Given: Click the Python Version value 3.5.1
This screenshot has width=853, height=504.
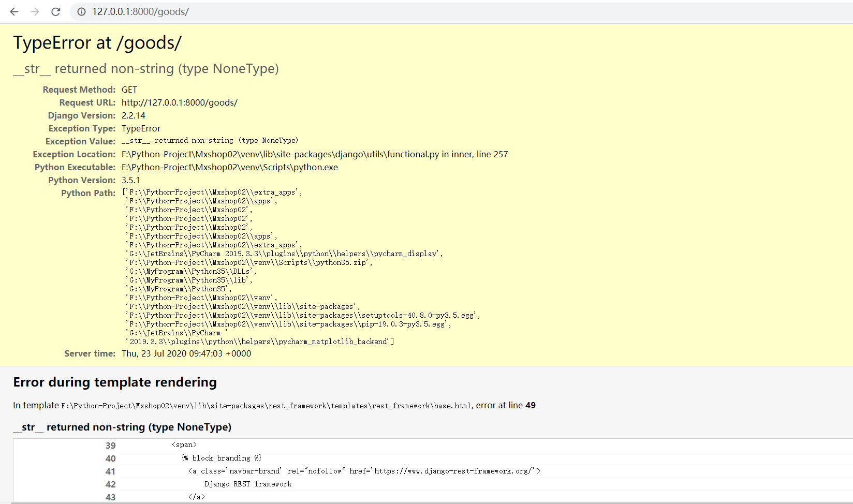Looking at the screenshot, I should click(130, 180).
